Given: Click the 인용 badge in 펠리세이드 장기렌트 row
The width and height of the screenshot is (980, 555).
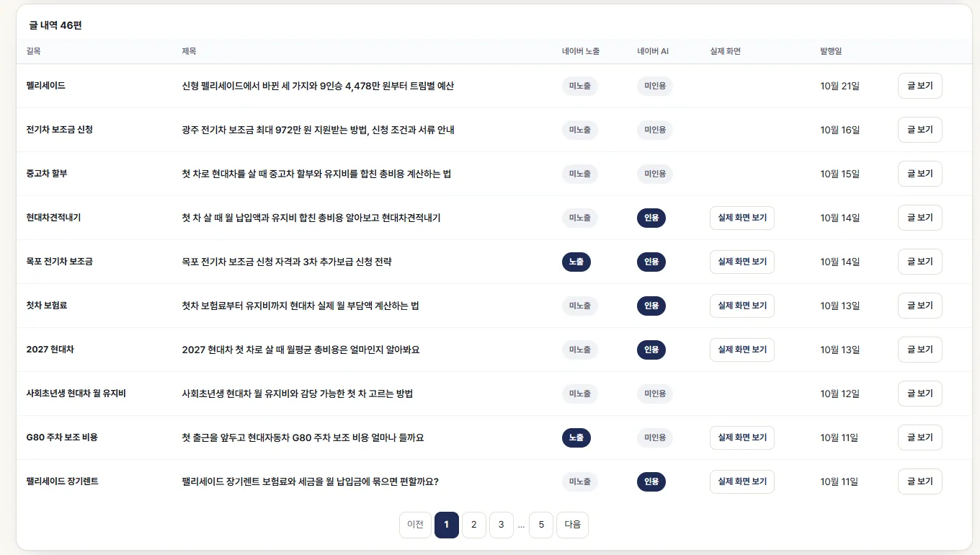Looking at the screenshot, I should click(651, 481).
